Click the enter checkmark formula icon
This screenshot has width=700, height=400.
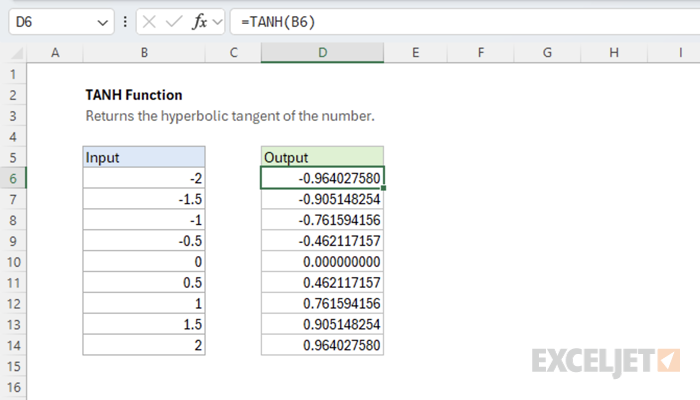[x=174, y=21]
